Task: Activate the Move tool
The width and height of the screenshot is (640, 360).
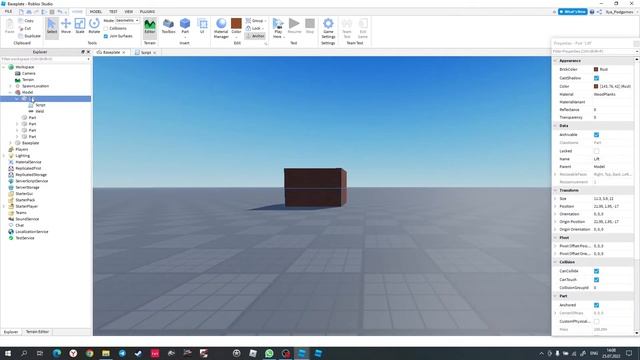Action: pos(66,27)
